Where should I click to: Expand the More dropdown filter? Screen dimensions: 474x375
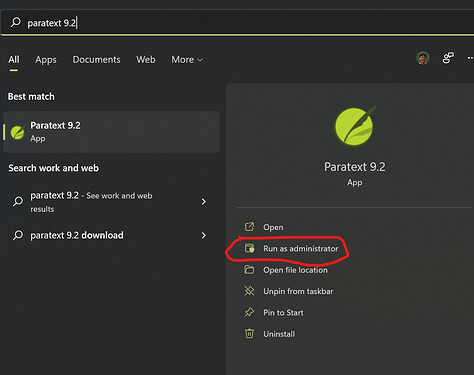click(x=187, y=60)
